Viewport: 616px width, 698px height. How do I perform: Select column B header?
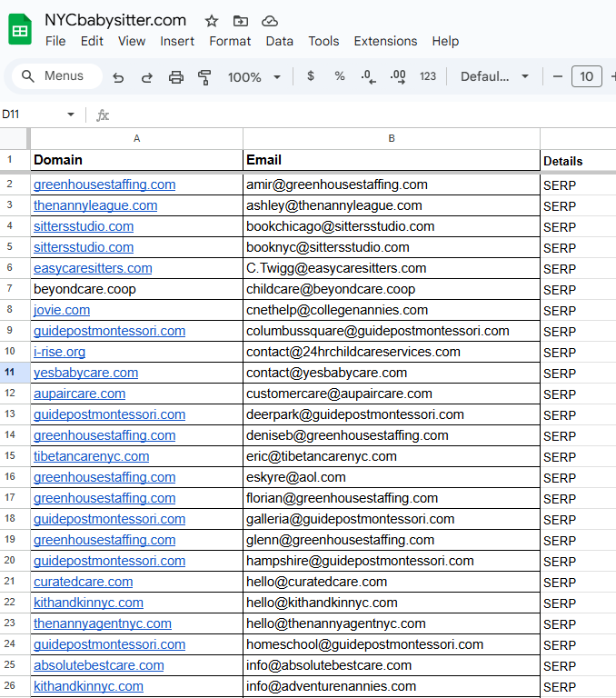[392, 138]
